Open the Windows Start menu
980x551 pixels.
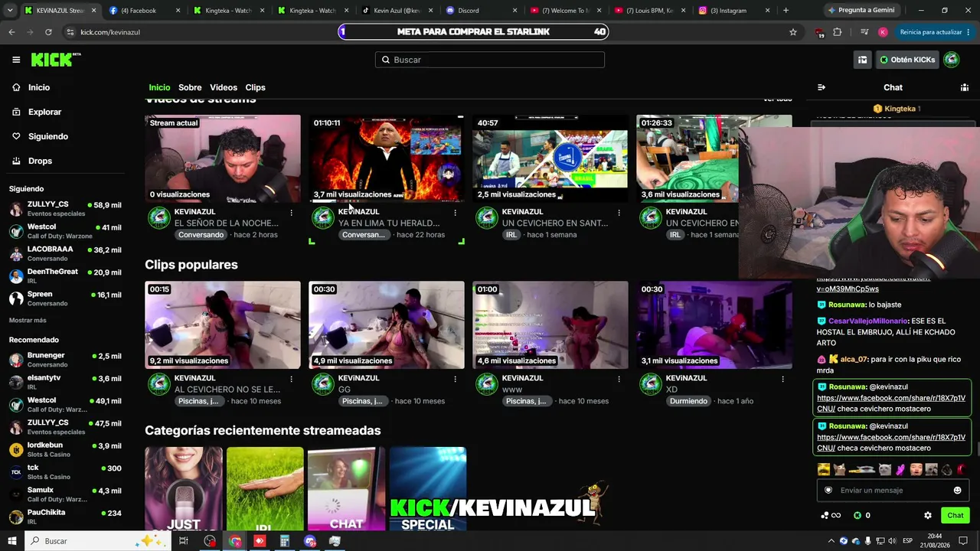(12, 541)
